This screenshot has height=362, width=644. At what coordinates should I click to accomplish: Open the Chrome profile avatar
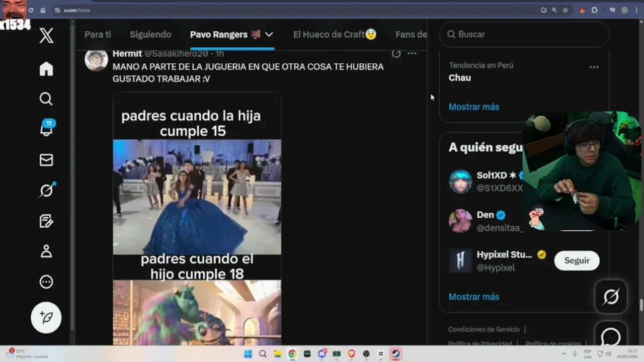(x=624, y=10)
